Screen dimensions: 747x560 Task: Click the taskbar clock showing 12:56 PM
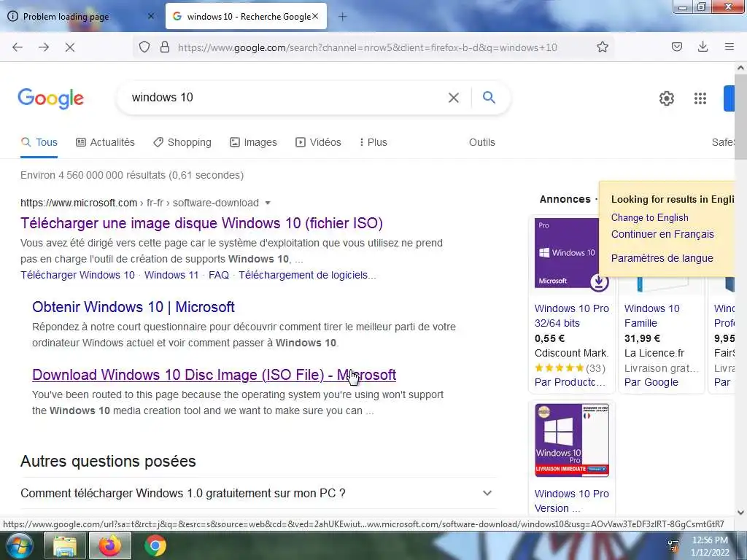coord(710,545)
